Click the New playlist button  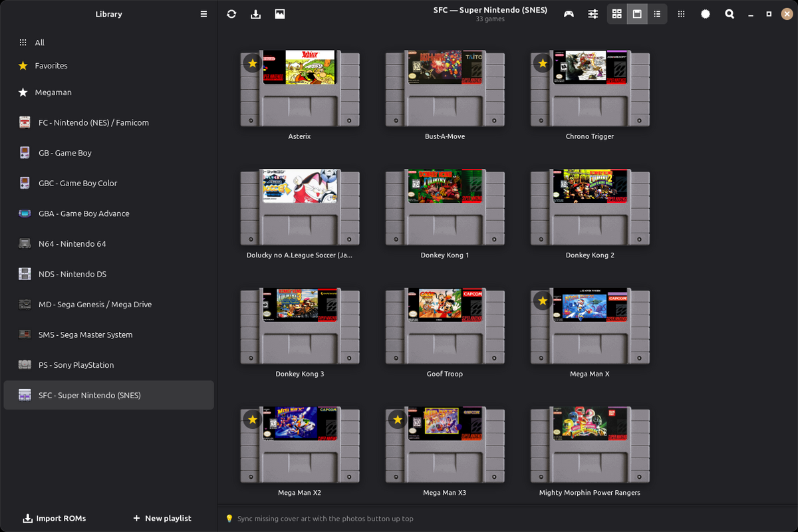(162, 518)
